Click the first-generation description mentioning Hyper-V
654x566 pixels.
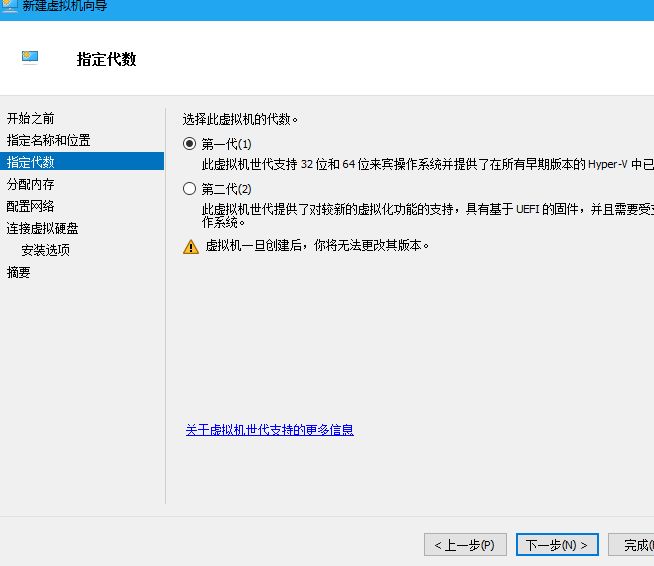pyautogui.click(x=428, y=165)
